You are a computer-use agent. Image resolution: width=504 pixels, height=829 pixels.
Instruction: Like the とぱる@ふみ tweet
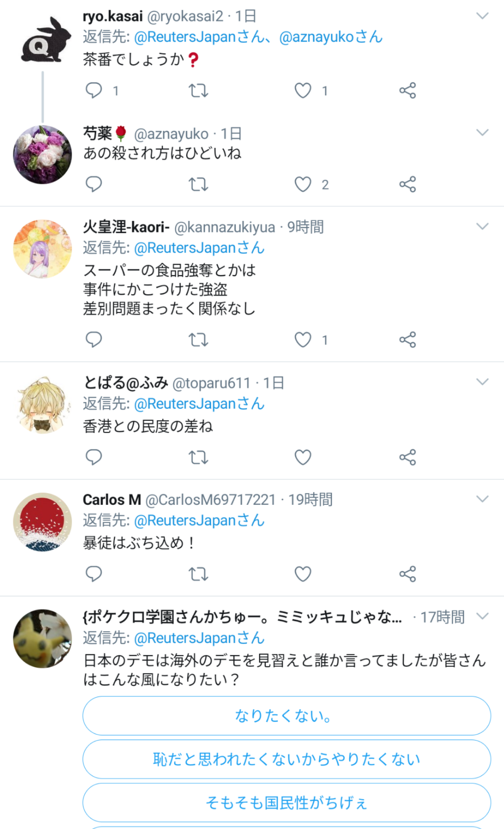[303, 457]
